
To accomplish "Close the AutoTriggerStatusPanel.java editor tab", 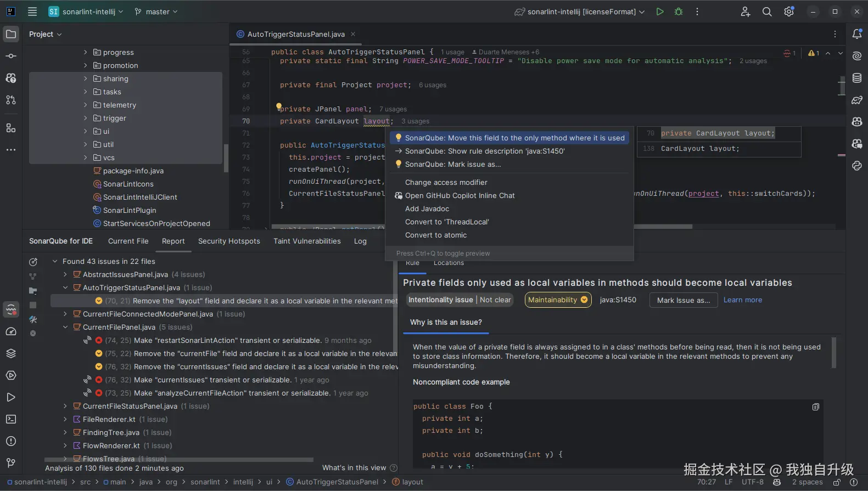I will [353, 34].
